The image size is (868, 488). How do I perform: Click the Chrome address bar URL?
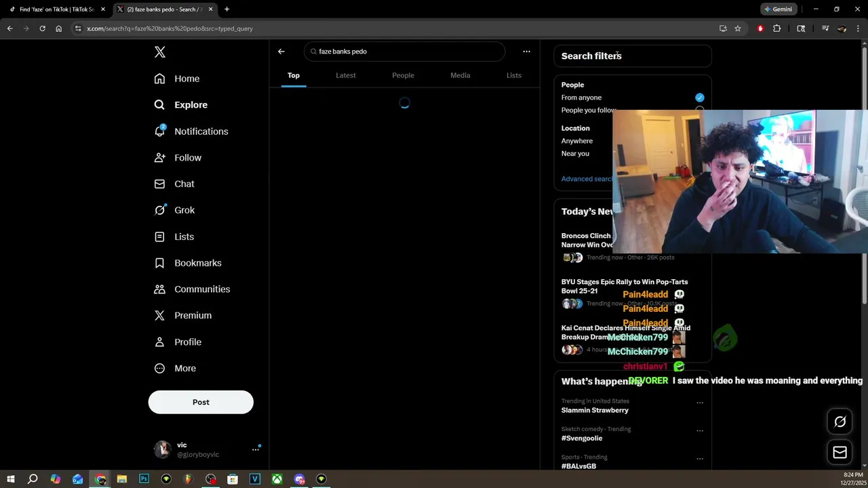pos(170,28)
